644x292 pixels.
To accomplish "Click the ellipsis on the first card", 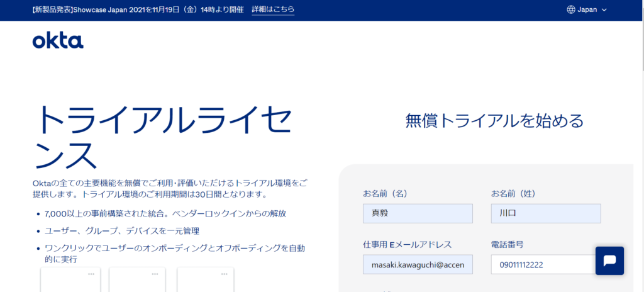I will 91,274.
